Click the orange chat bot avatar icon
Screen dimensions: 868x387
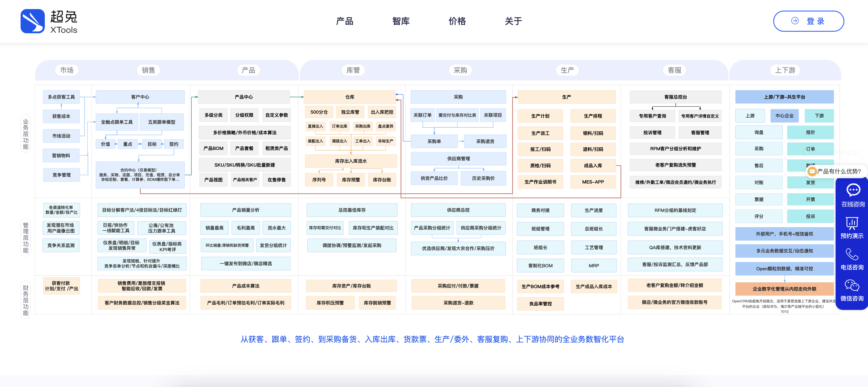click(x=812, y=172)
